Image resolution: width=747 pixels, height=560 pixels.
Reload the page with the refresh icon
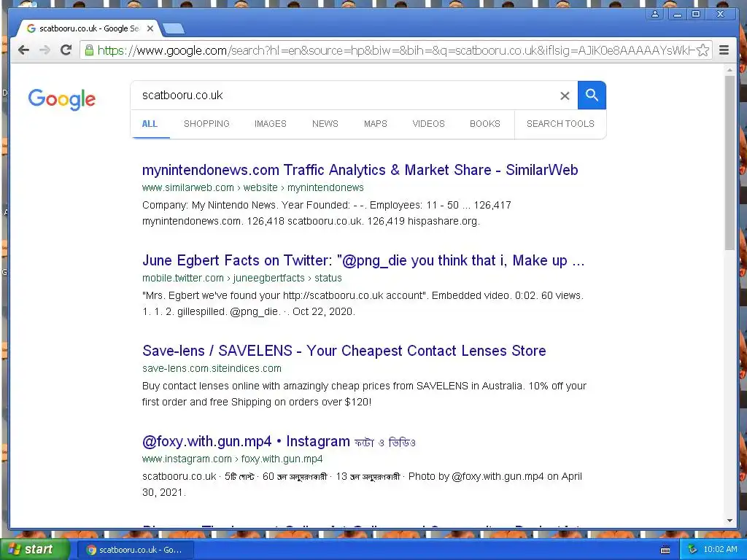click(66, 50)
